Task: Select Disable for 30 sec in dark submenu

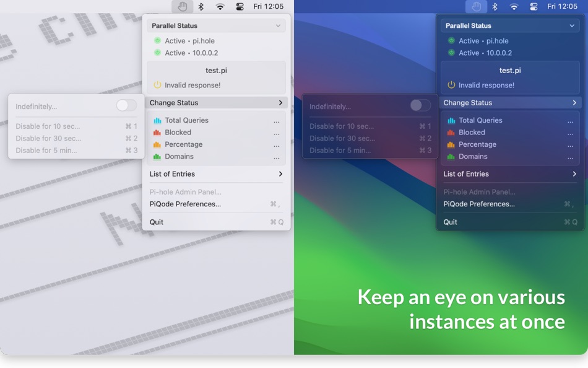Action: [x=370, y=138]
